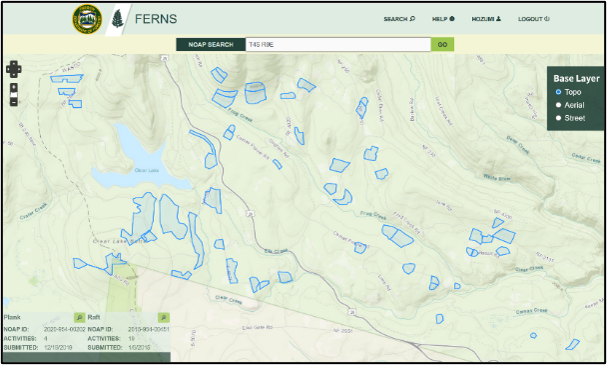Image resolution: width=607 pixels, height=365 pixels.
Task: Click the green GO button
Action: click(x=442, y=45)
